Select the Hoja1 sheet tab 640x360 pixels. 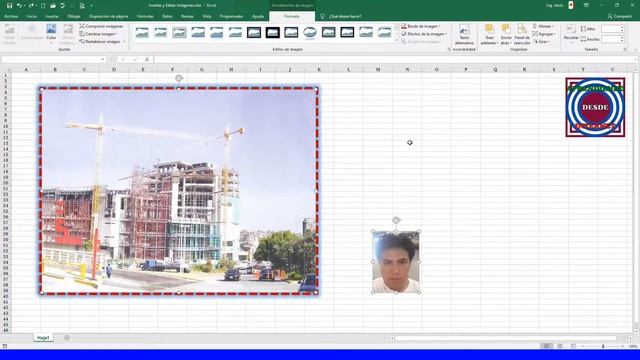(x=43, y=338)
